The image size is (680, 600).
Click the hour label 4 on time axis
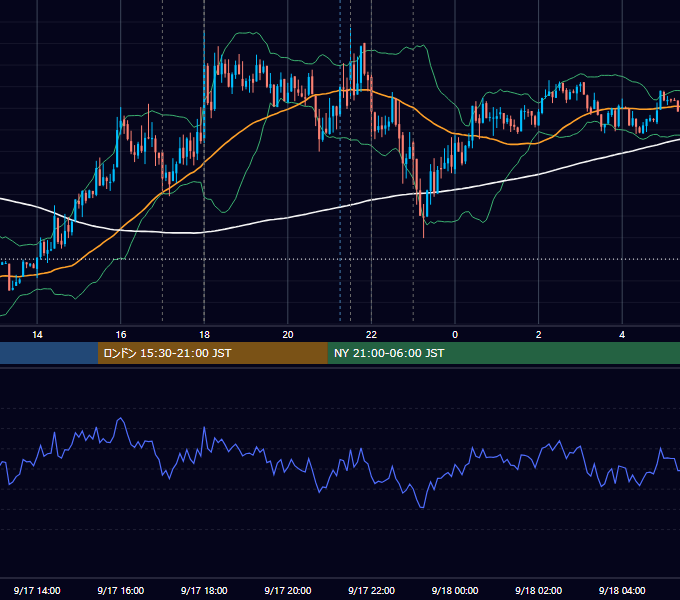pos(622,335)
